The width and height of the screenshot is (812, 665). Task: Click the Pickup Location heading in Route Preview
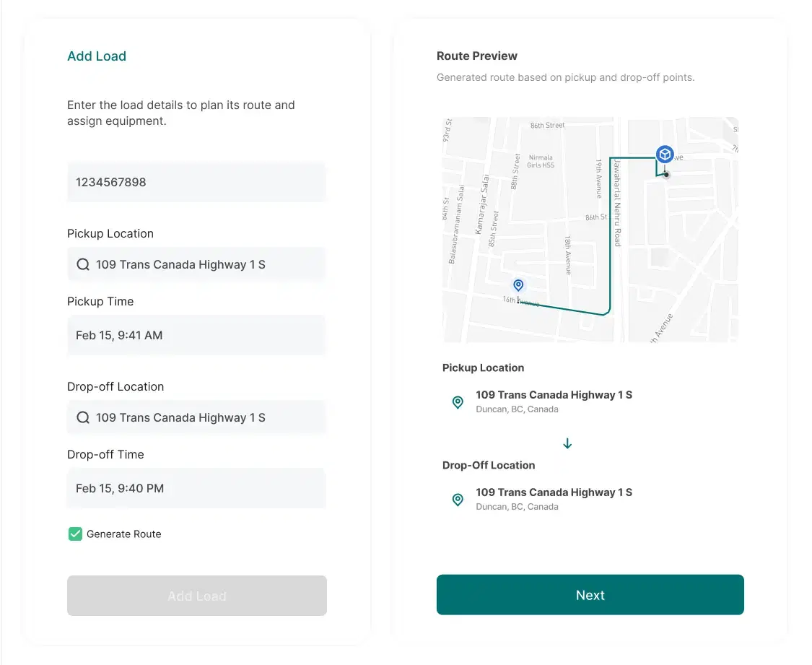coord(483,368)
